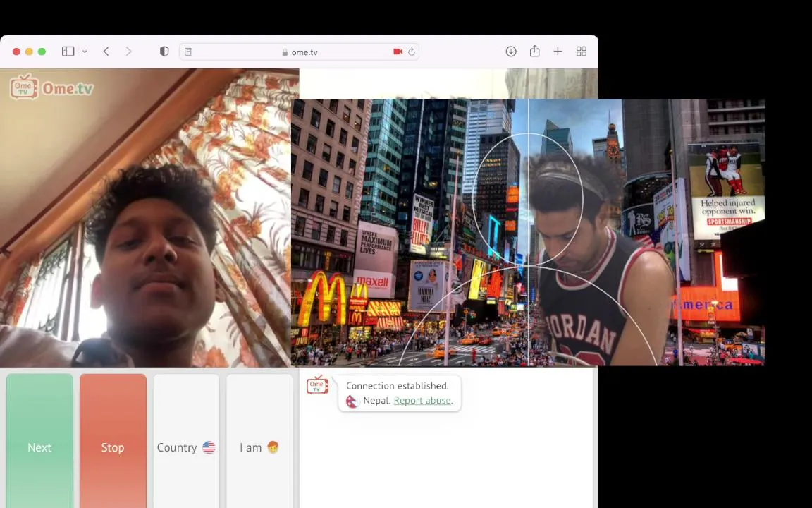Open the privacy shield report icon
Image resolution: width=812 pixels, height=508 pixels.
point(164,52)
